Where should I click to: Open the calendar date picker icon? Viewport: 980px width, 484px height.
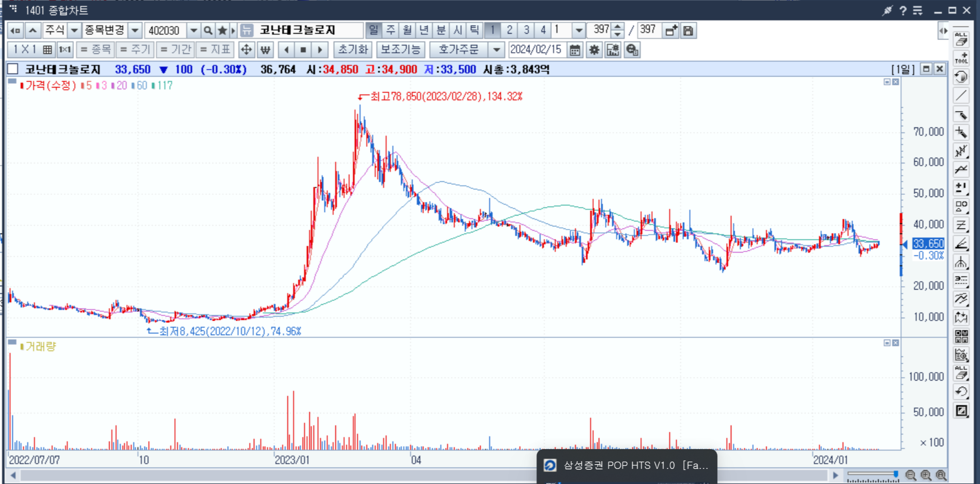[x=575, y=50]
